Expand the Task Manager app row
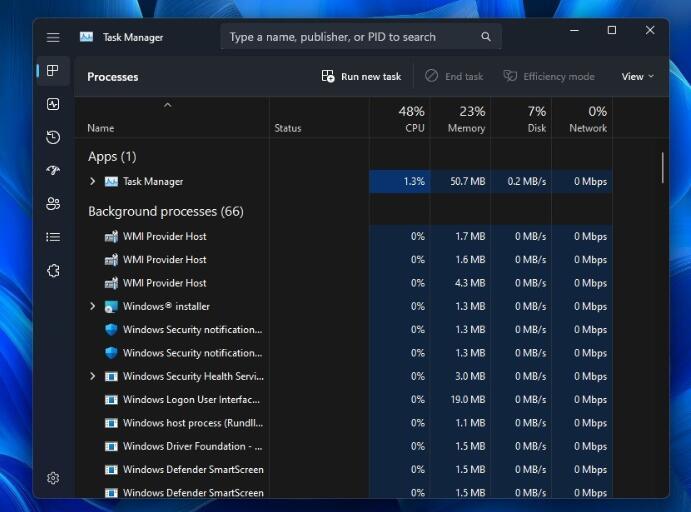This screenshot has width=691, height=512. coord(93,182)
